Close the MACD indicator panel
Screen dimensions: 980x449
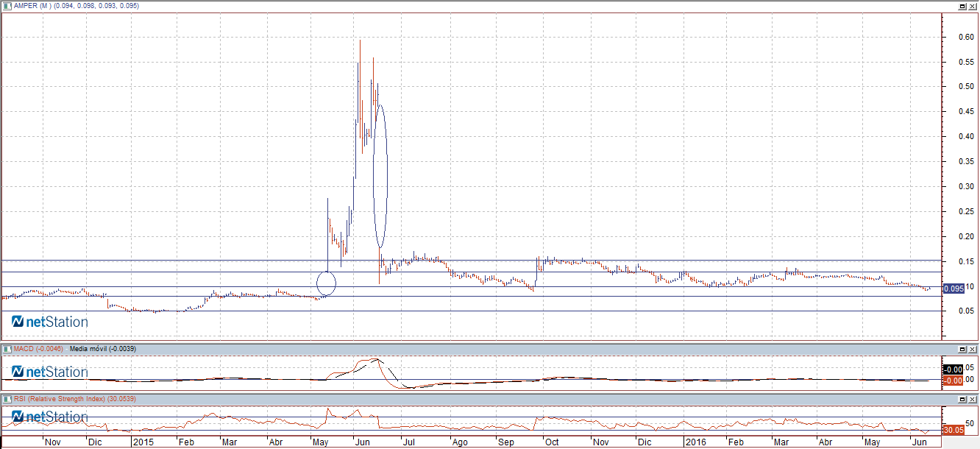(x=973, y=348)
